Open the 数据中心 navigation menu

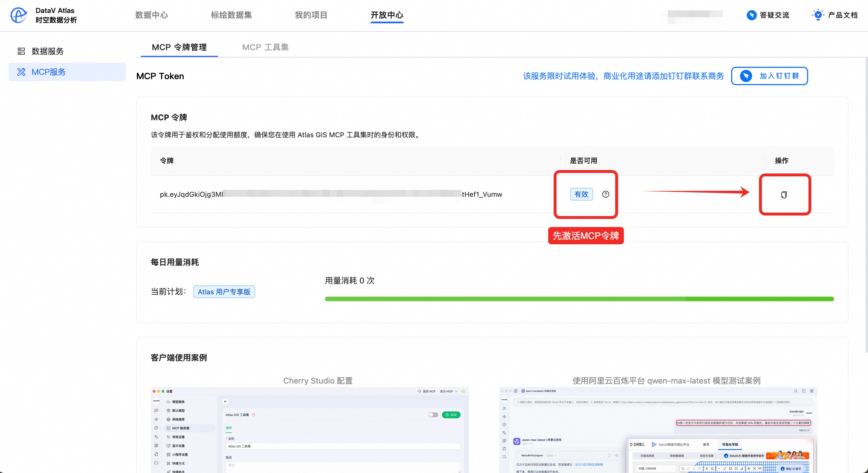[152, 15]
